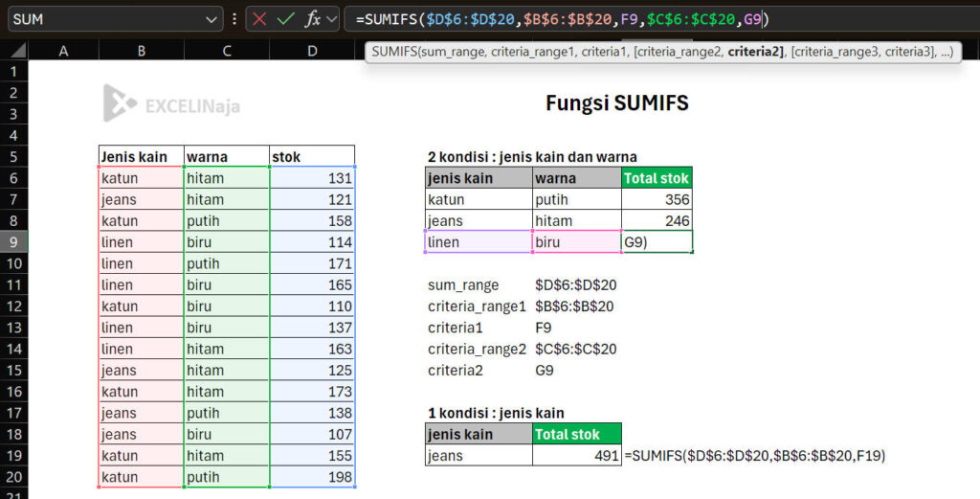
Task: Open Insert Function fx dialog
Action: 313,19
